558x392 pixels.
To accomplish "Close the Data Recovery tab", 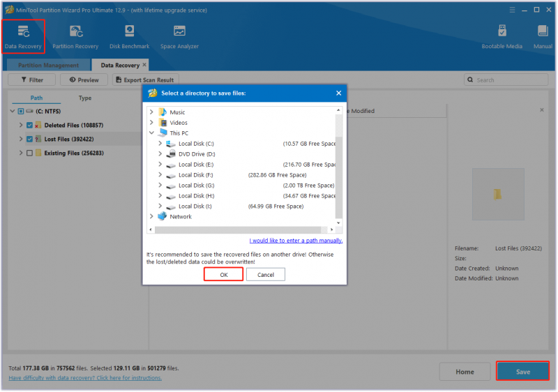I will click(144, 65).
